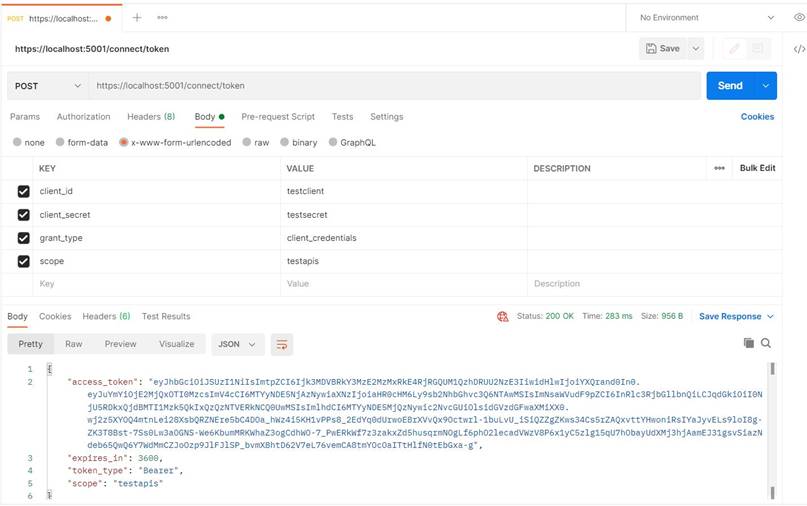Switch to the Authorization tab
The image size is (807, 506).
click(83, 117)
